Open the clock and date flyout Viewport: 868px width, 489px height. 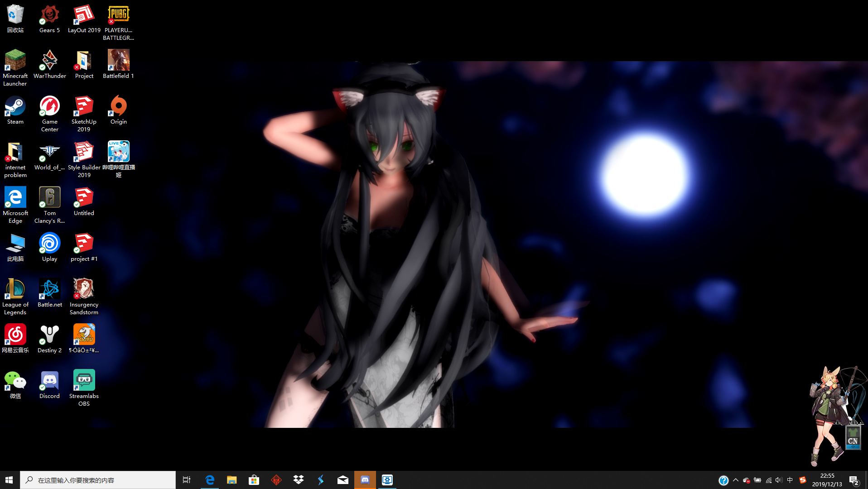coord(827,480)
